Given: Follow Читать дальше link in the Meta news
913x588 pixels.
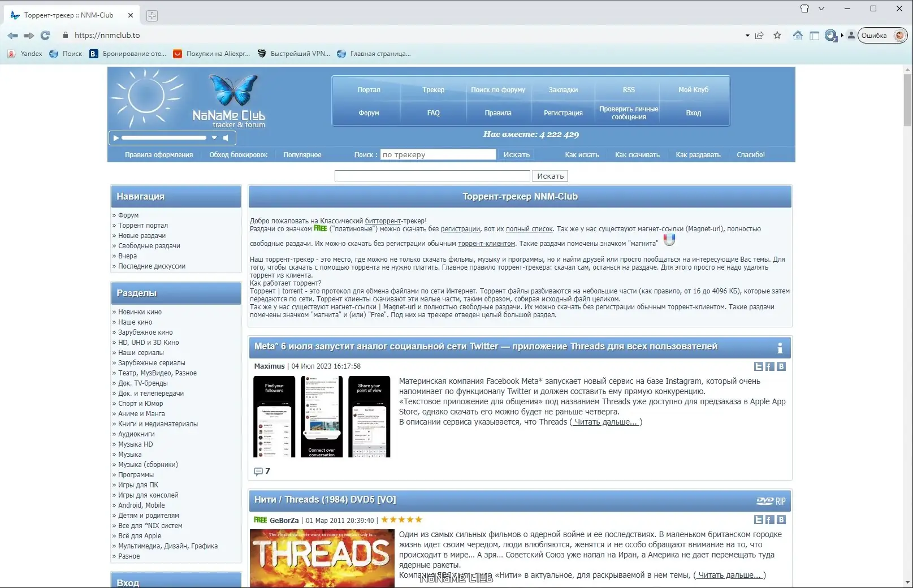Looking at the screenshot, I should (x=605, y=422).
